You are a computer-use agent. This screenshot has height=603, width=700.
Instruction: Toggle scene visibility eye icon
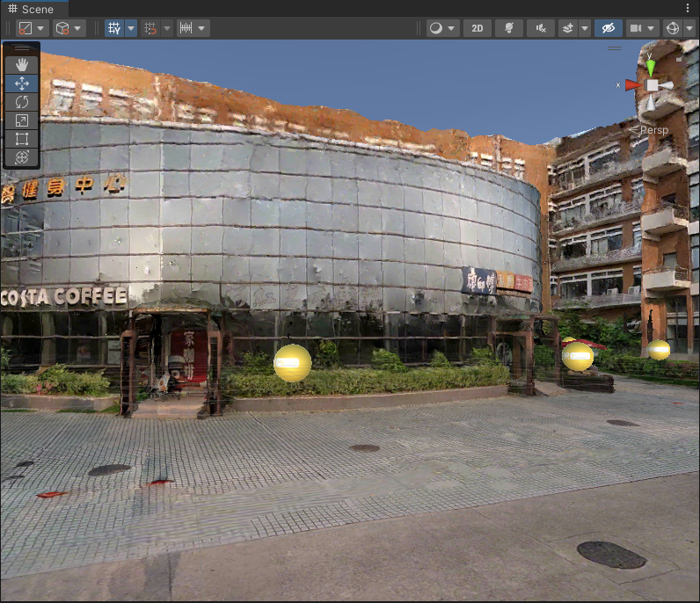(x=607, y=28)
